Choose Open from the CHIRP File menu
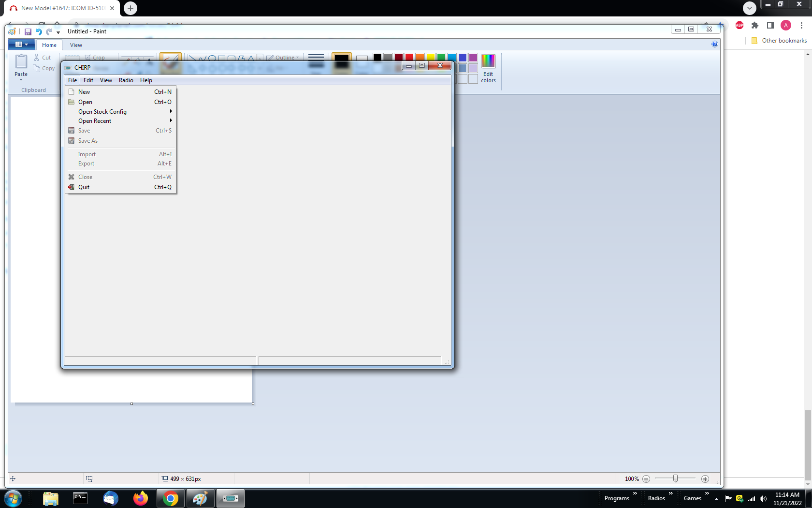This screenshot has width=812, height=508. pos(120,102)
